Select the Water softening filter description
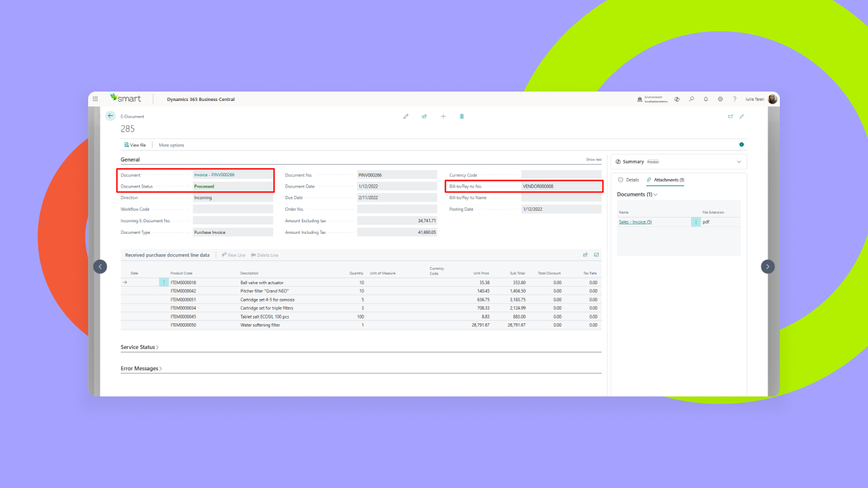Image resolution: width=868 pixels, height=488 pixels. tap(260, 325)
